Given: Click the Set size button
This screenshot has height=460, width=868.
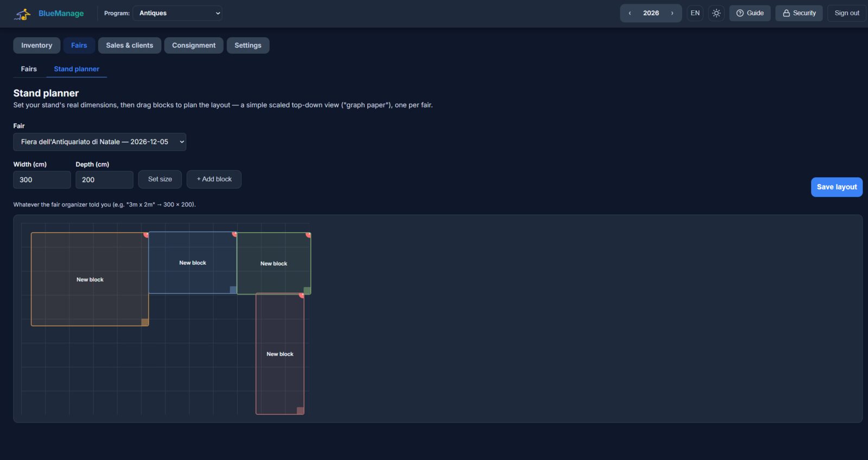Looking at the screenshot, I should [160, 179].
